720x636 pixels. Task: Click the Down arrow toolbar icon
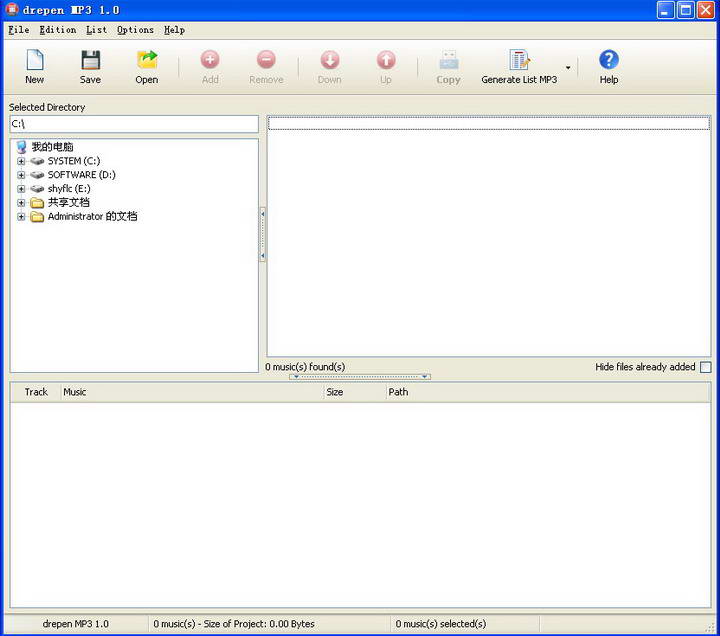pos(330,60)
